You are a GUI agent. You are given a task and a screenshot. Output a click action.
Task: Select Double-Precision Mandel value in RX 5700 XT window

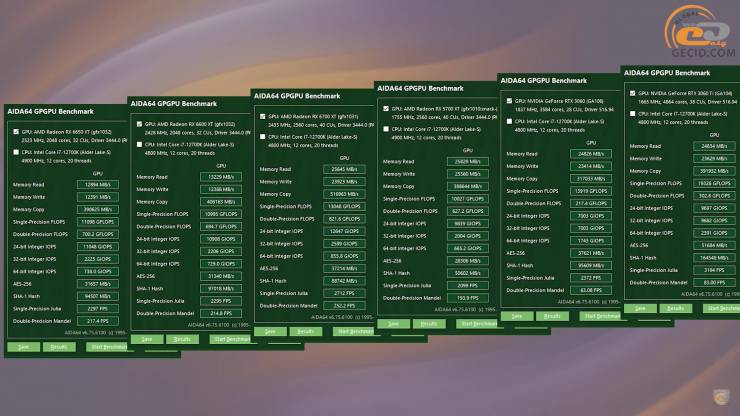click(x=468, y=298)
